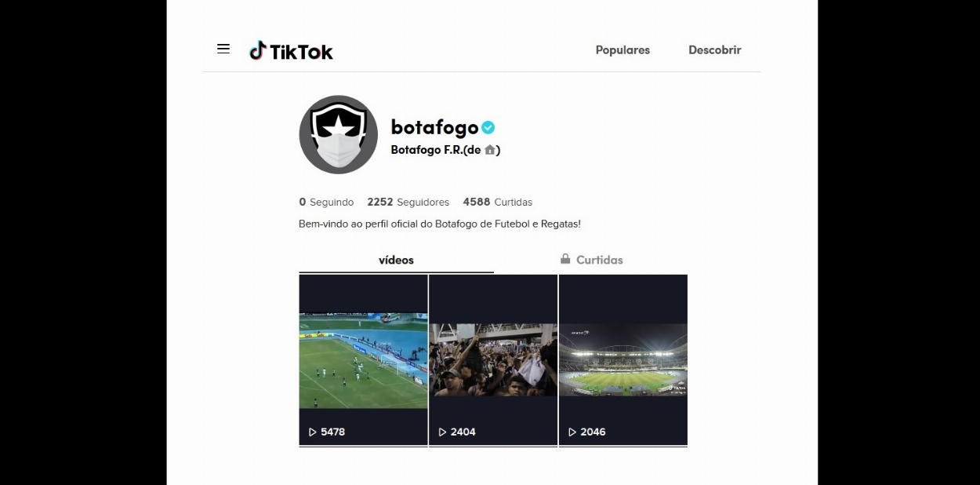Click the house emoji in profile name

click(x=490, y=150)
